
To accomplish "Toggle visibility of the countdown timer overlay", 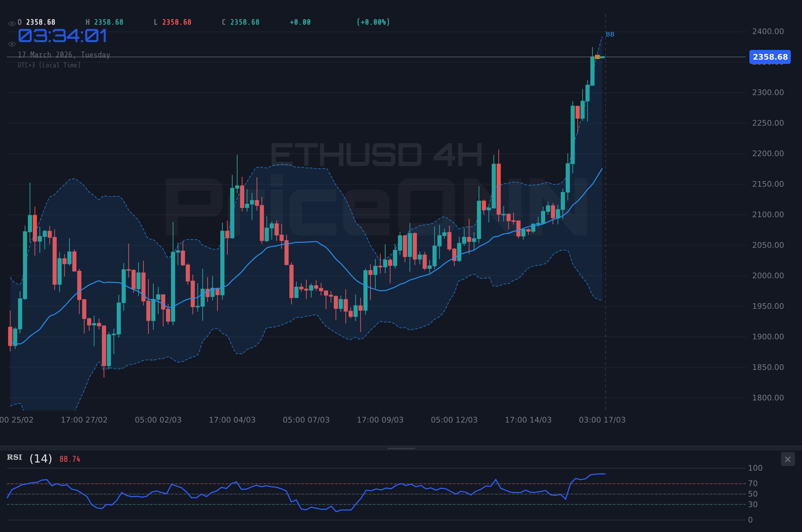I will pos(12,44).
